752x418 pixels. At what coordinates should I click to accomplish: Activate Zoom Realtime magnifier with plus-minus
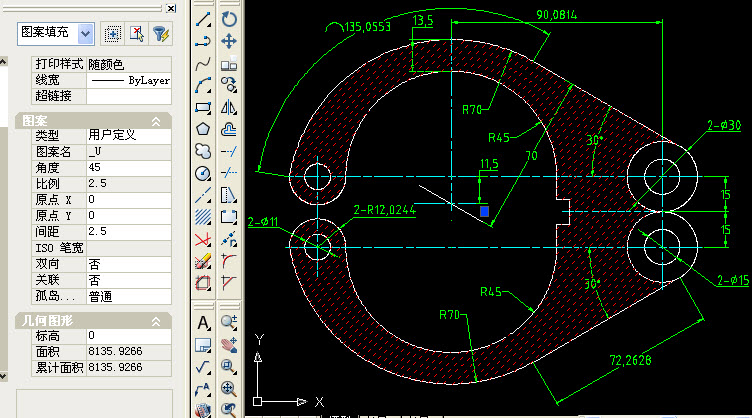229,323
